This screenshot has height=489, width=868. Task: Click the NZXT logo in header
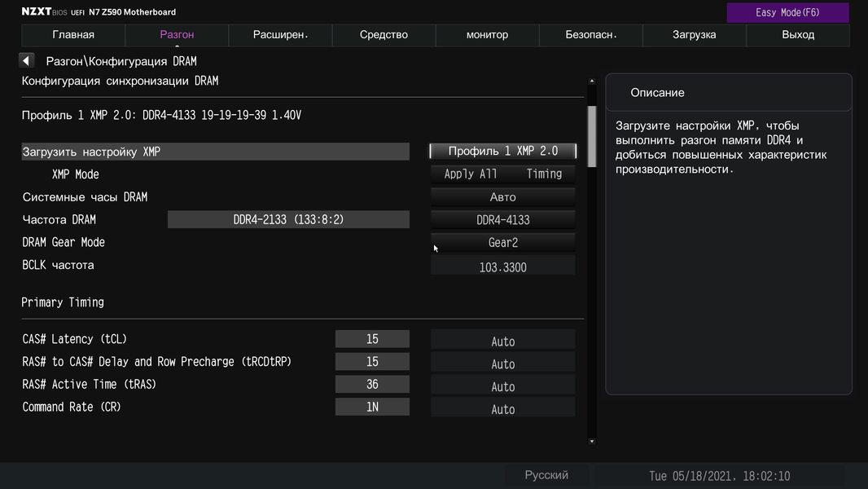[36, 12]
